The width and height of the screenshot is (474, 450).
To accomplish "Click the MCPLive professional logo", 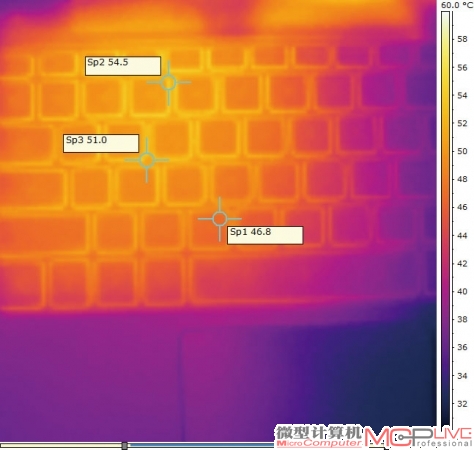I will coord(419,437).
